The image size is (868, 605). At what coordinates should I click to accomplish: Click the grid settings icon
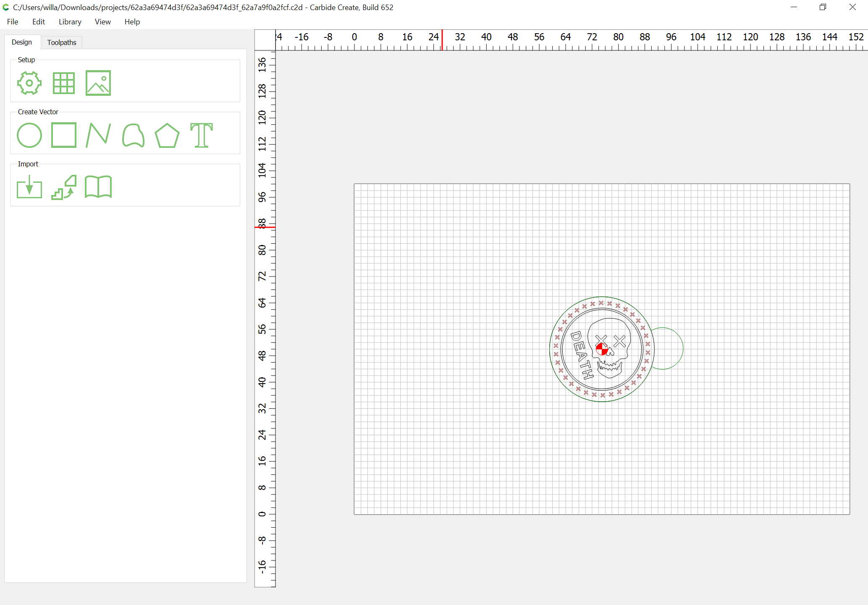pos(64,83)
